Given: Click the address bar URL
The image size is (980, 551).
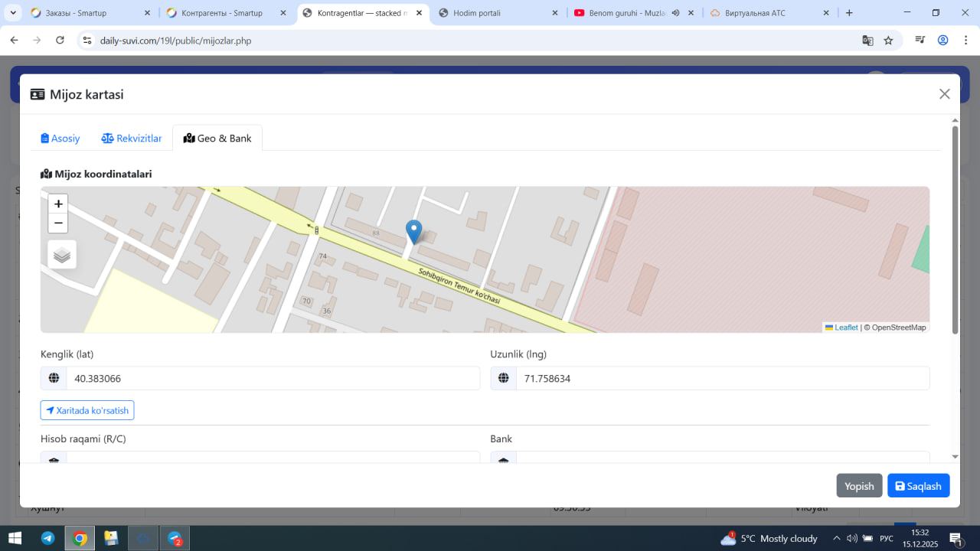Looking at the screenshot, I should pos(175,41).
